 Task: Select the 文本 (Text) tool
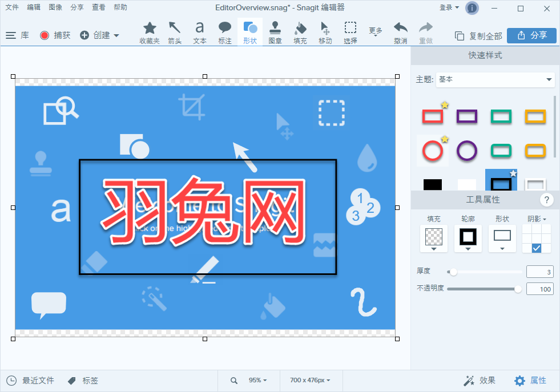(x=200, y=32)
